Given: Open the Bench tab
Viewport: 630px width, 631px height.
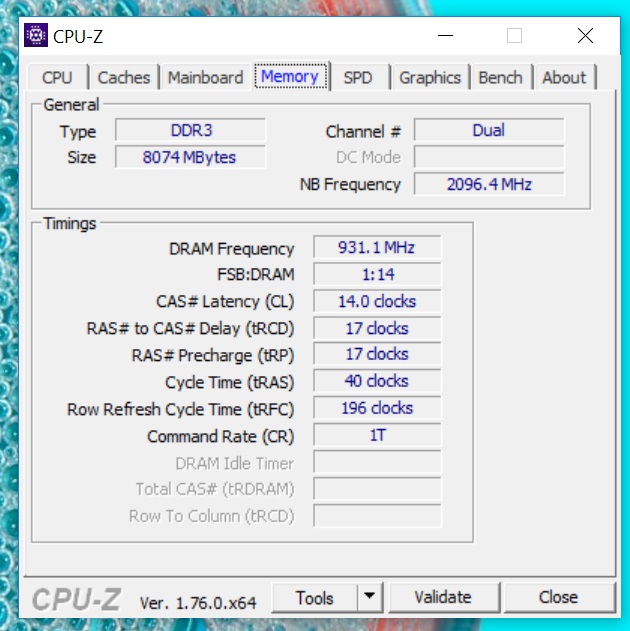Looking at the screenshot, I should click(501, 77).
